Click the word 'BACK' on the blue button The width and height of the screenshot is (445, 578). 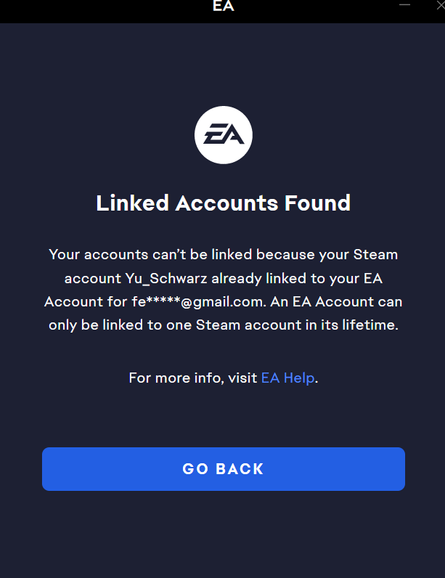click(240, 469)
